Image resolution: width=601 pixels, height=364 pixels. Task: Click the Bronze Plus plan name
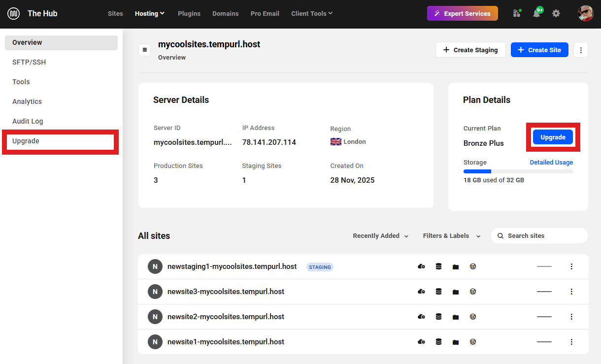pos(484,143)
